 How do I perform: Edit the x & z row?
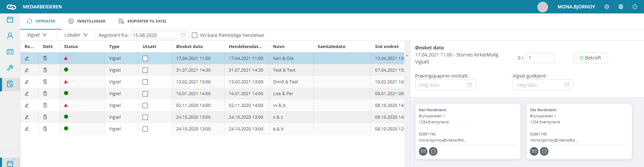pyautogui.click(x=27, y=117)
